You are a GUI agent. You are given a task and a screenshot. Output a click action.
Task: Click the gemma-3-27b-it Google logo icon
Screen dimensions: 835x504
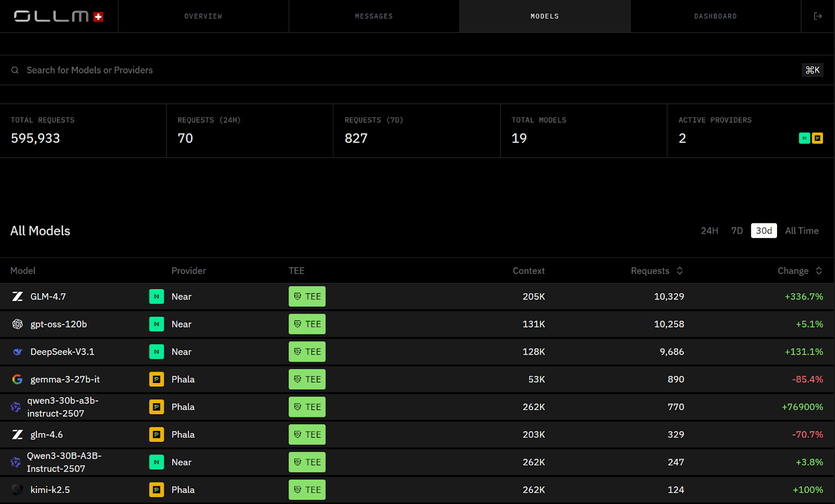pyautogui.click(x=17, y=379)
